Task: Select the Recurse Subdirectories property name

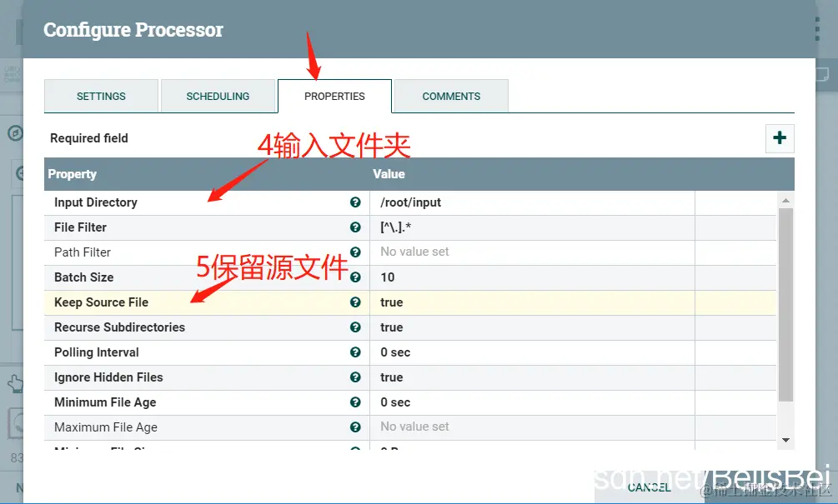Action: pyautogui.click(x=120, y=327)
